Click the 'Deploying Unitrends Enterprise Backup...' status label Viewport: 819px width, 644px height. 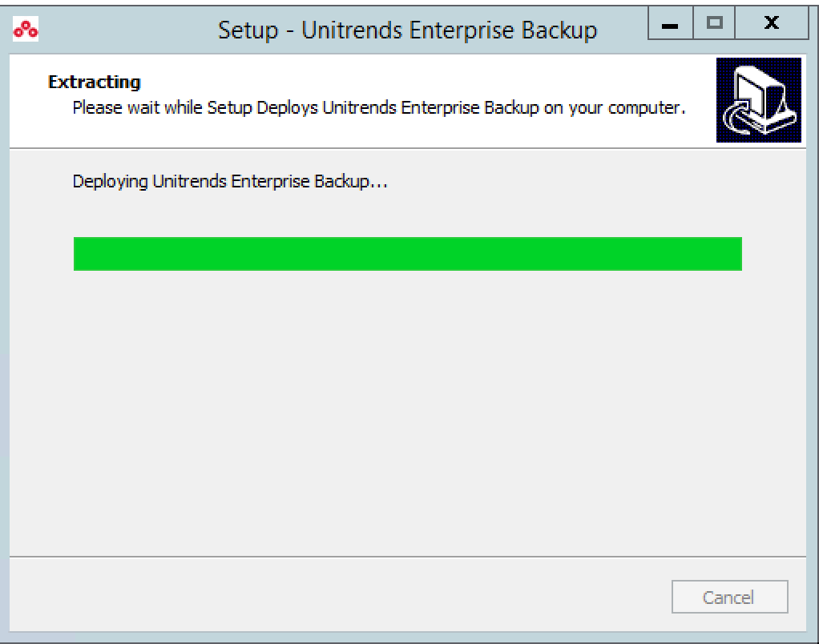230,182
